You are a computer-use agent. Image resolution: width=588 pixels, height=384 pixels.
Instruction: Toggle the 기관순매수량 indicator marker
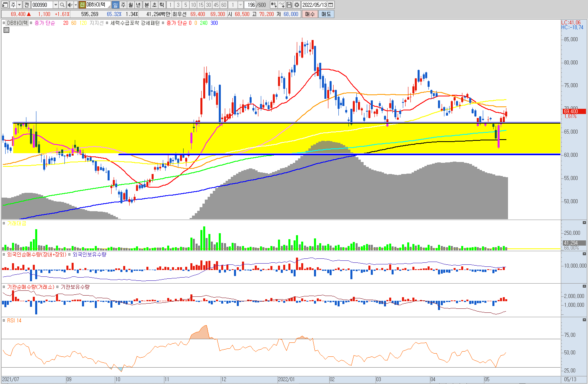tap(4, 287)
